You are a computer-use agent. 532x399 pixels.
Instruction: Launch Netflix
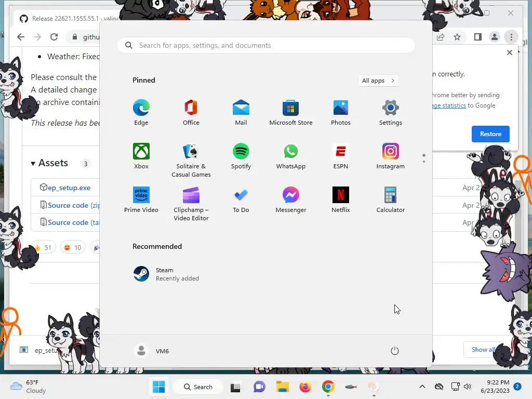[341, 200]
